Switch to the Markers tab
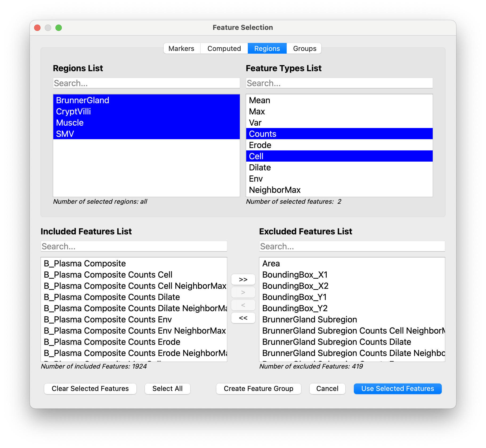This screenshot has height=448, width=486. tap(181, 48)
